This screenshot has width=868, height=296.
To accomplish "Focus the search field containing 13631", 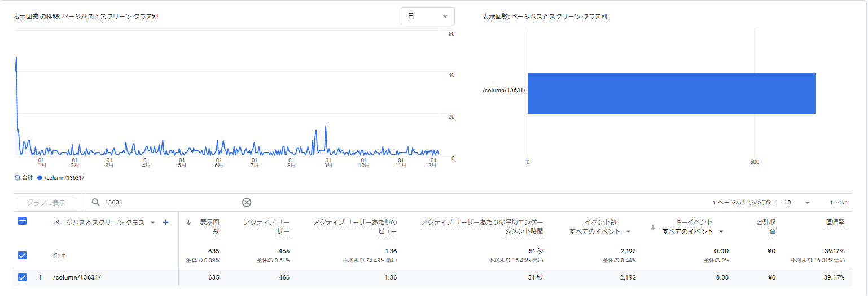I will (169, 203).
